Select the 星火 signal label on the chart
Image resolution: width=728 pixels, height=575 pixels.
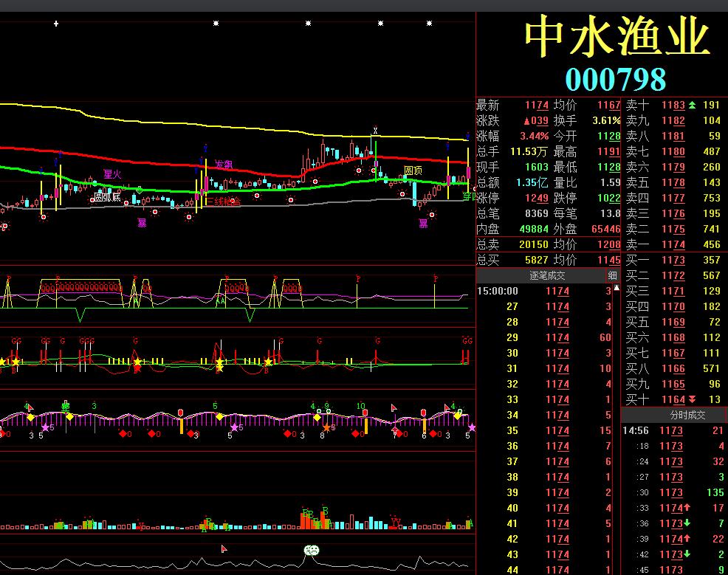[112, 174]
